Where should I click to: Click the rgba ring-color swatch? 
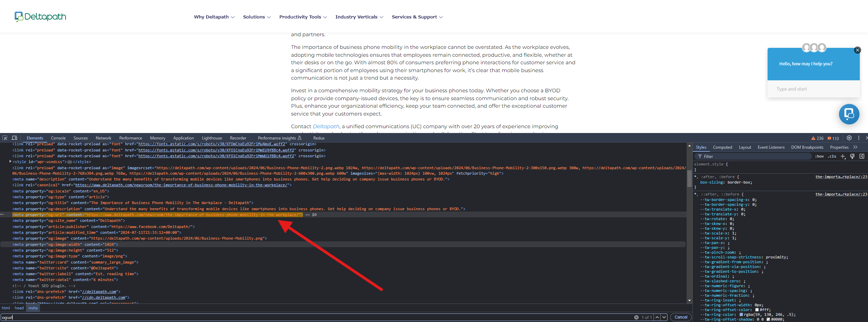point(741,314)
